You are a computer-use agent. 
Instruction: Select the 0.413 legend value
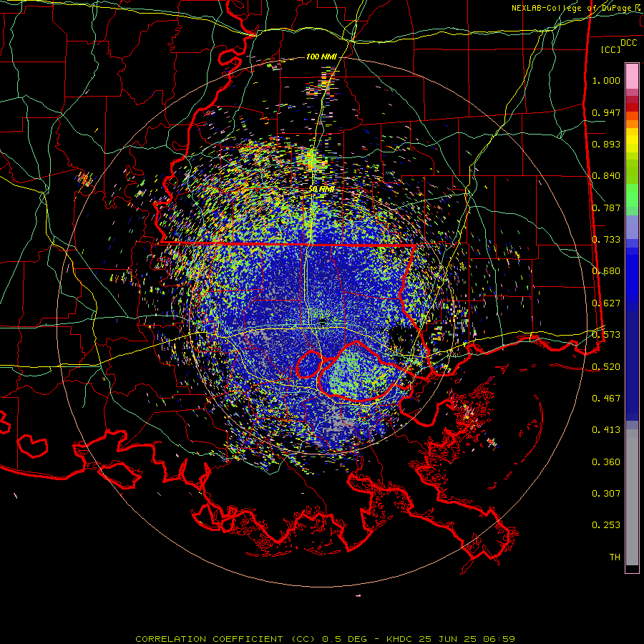(x=606, y=430)
